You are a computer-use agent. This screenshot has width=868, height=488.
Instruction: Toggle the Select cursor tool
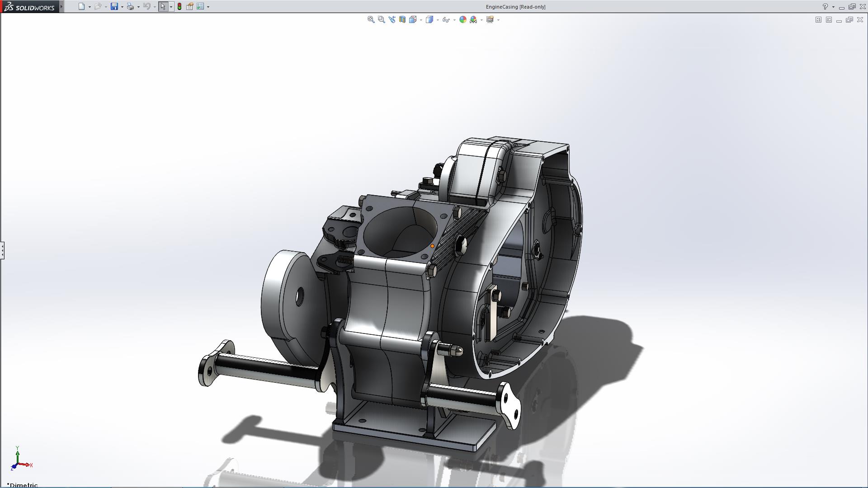point(163,6)
